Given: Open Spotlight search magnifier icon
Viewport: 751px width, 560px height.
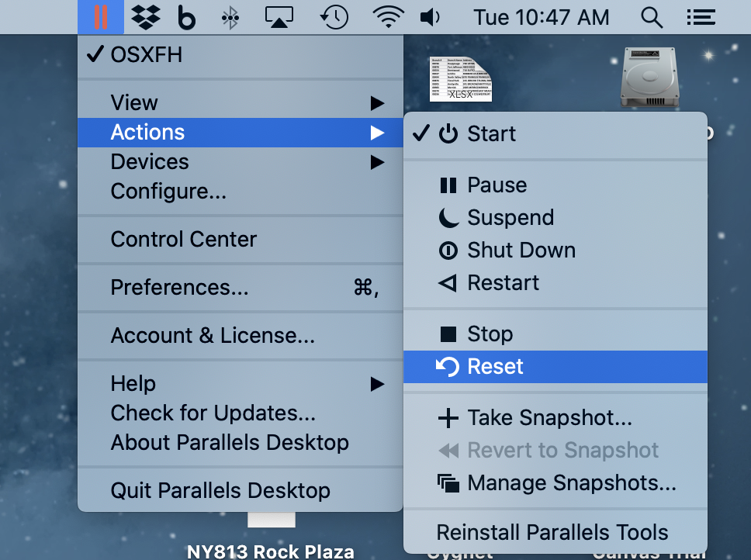Looking at the screenshot, I should [x=652, y=18].
